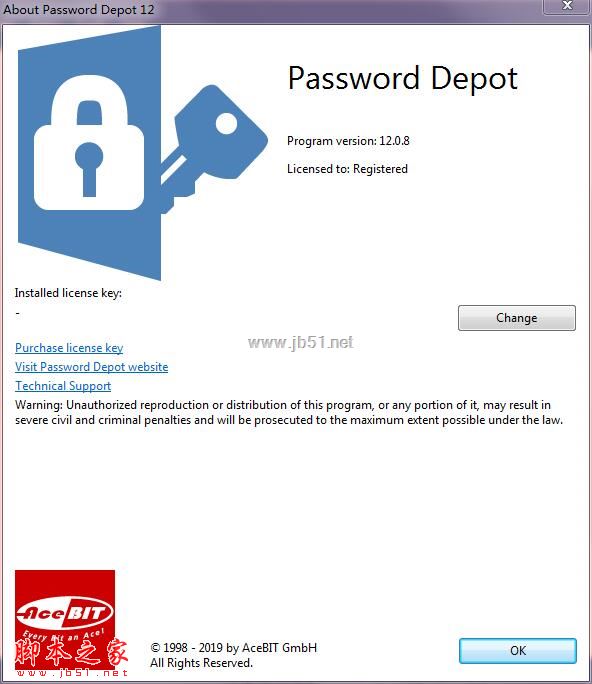Open the Visit Password Depot website link
The image size is (592, 684).
[x=92, y=367]
